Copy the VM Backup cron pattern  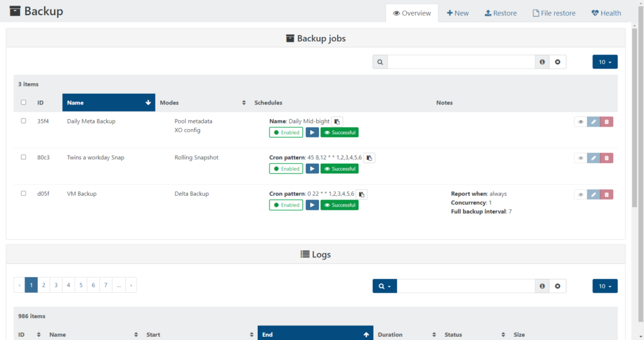pos(362,195)
